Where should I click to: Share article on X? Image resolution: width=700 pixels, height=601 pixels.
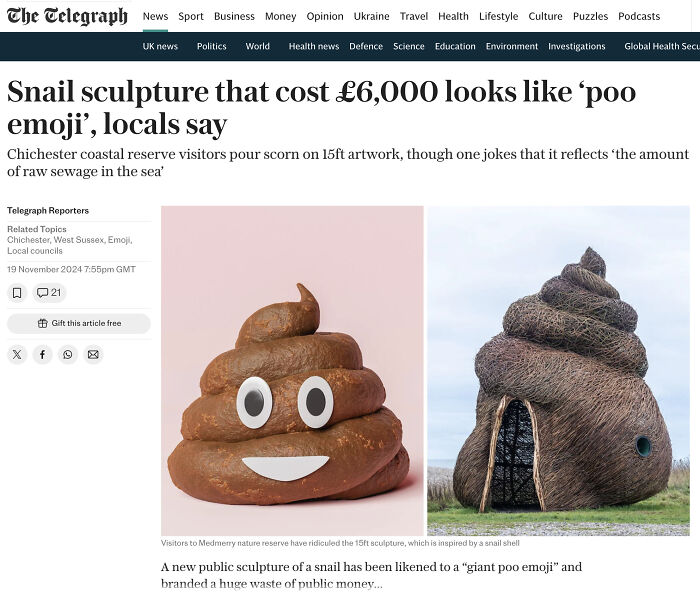(17, 355)
